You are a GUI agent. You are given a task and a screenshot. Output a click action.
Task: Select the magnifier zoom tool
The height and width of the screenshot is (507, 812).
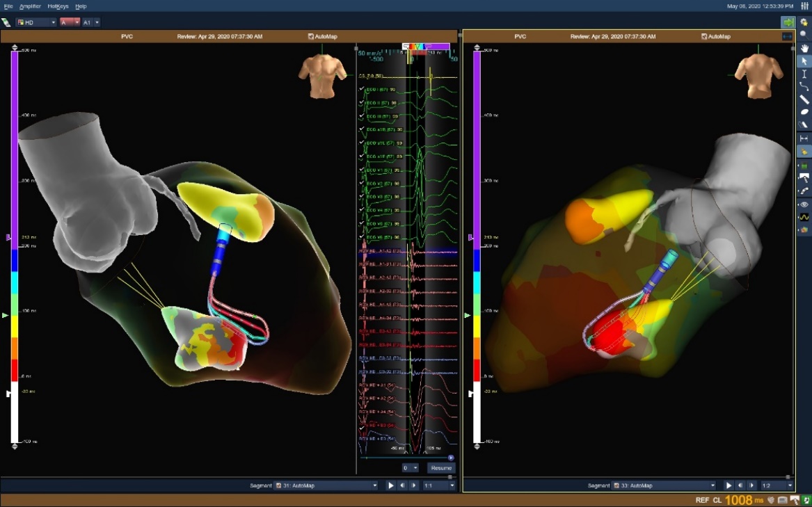click(804, 34)
